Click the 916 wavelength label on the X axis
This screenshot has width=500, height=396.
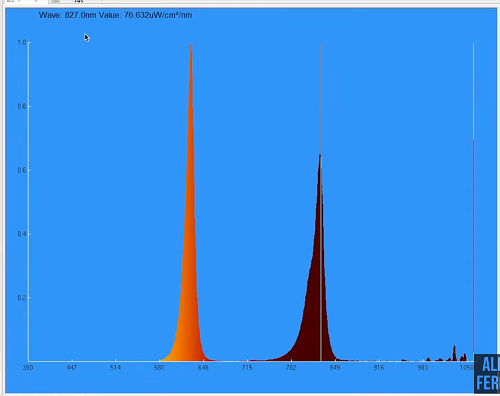tap(379, 368)
